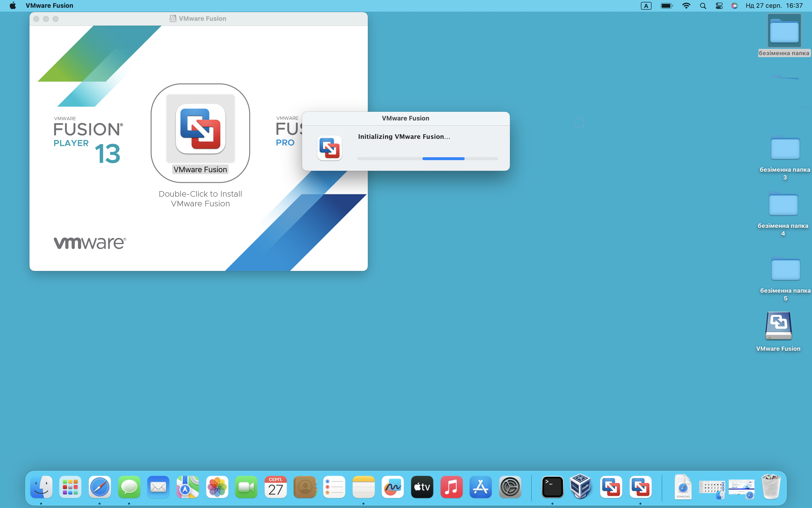Viewport: 812px width, 508px height.
Task: Open Spotlight search
Action: point(703,6)
